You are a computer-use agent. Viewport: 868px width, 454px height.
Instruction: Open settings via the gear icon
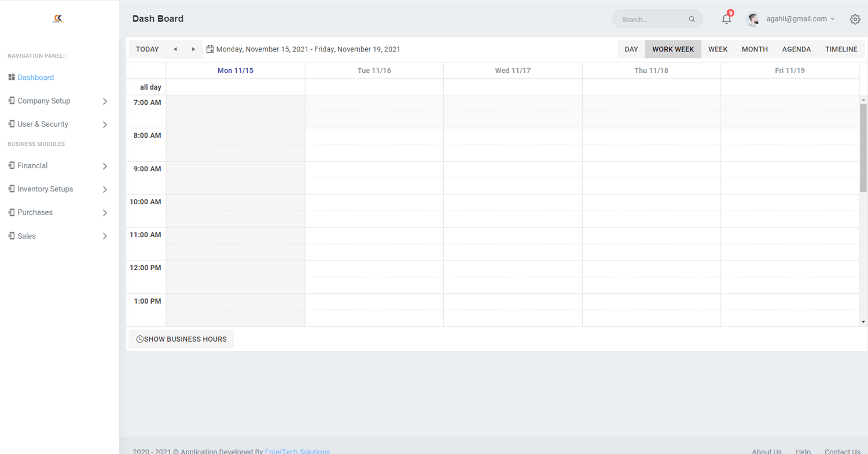pyautogui.click(x=855, y=19)
